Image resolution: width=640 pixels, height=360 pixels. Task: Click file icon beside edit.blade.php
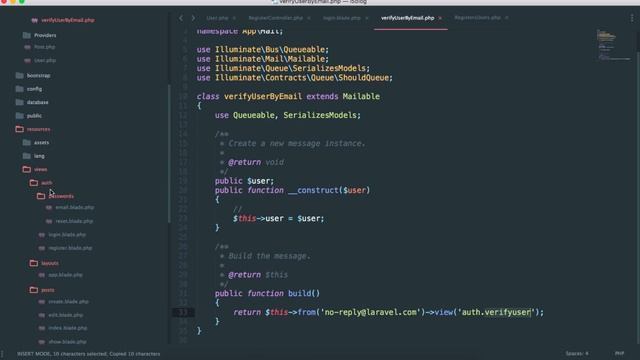(x=42, y=315)
